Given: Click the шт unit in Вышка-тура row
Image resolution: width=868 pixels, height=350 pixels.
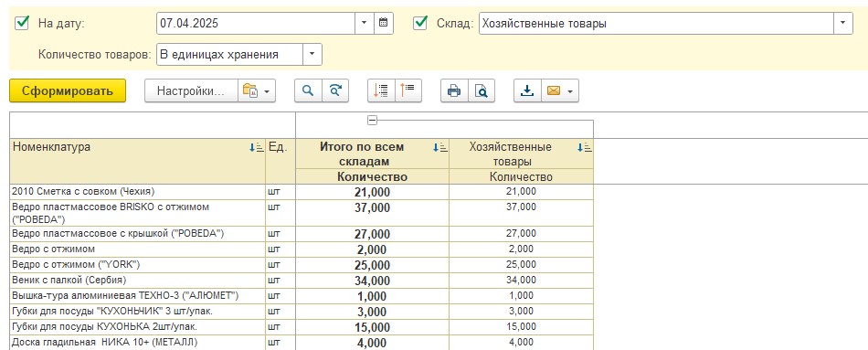Looking at the screenshot, I should [274, 296].
